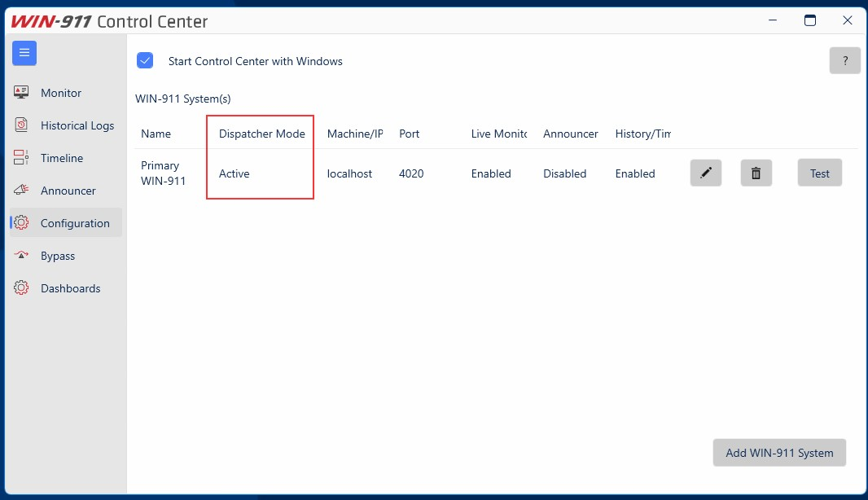The height and width of the screenshot is (500, 868).
Task: Go to Historical Logs
Action: coord(66,125)
